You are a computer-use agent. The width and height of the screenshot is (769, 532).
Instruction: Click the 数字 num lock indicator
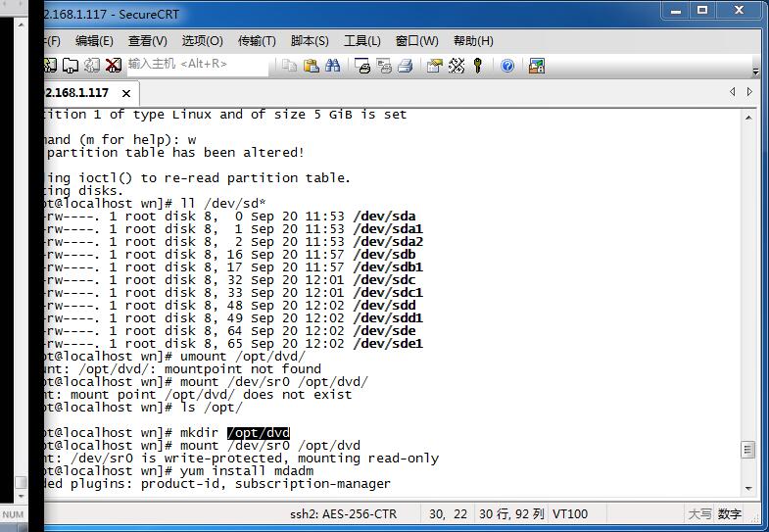pyautogui.click(x=730, y=513)
